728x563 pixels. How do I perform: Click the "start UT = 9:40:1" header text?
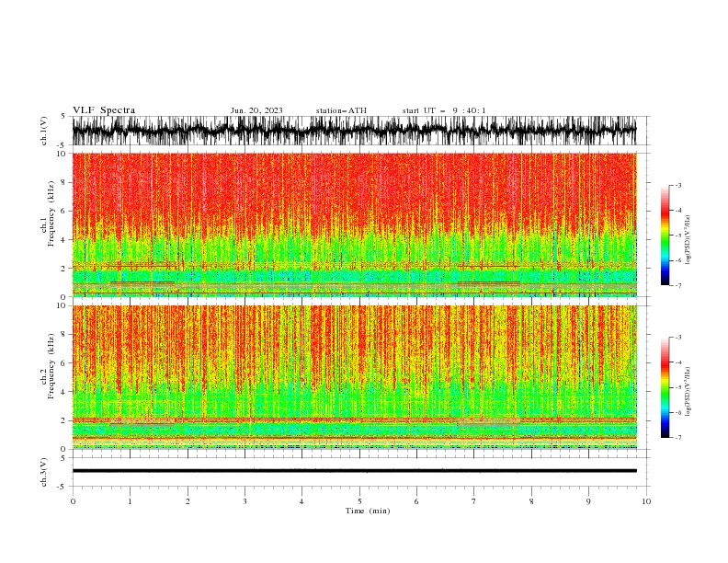[x=444, y=110]
